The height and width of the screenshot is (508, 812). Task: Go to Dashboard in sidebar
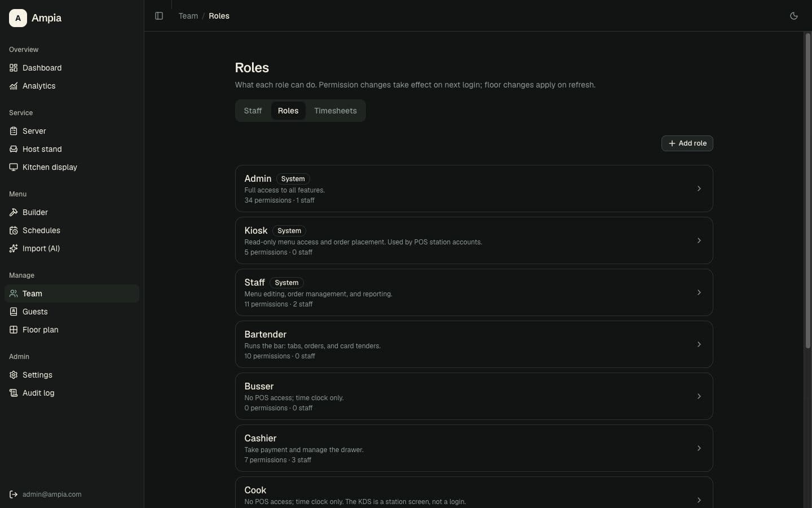pos(72,68)
